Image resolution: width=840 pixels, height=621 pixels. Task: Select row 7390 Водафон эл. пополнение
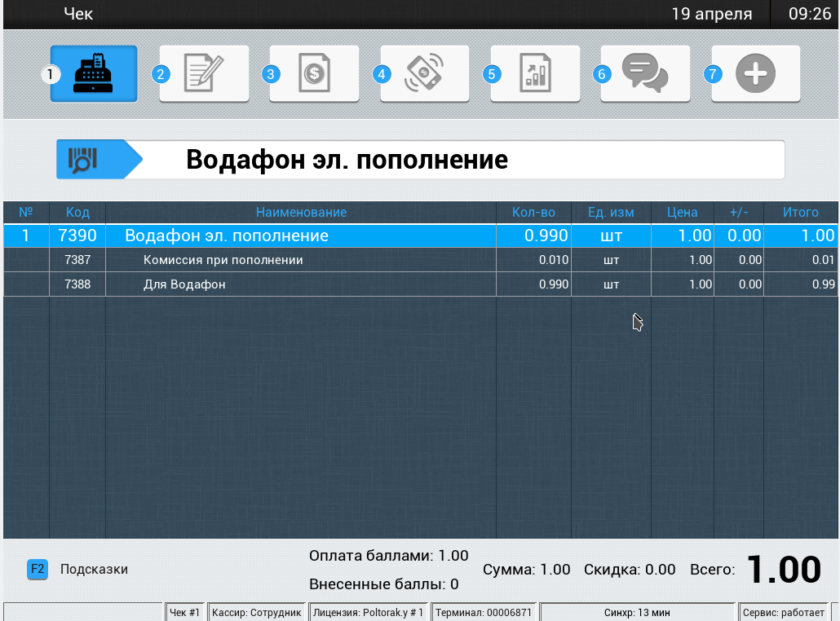pyautogui.click(x=421, y=236)
